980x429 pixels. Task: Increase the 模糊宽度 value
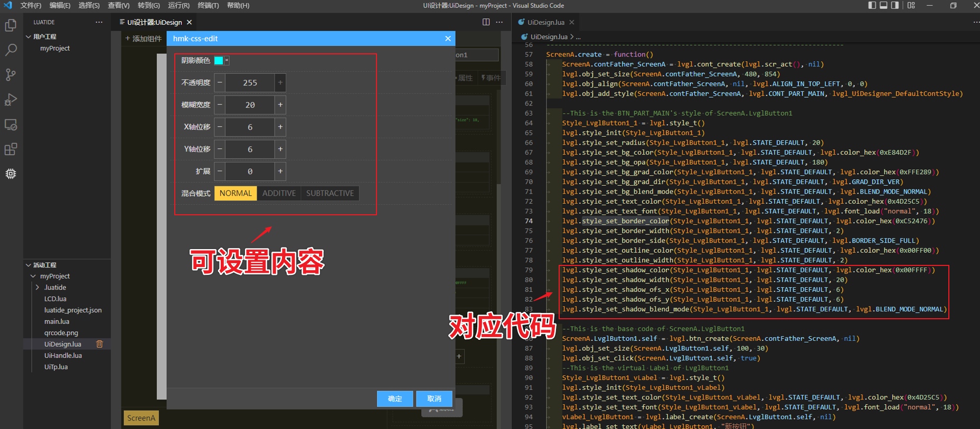(280, 105)
